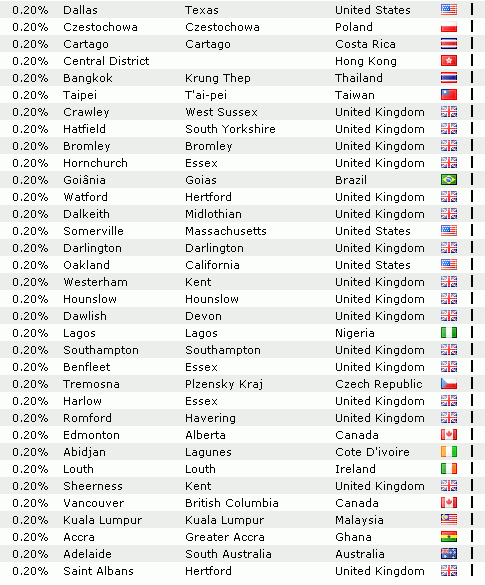
Task: Click the Hong Kong flag icon
Action: pos(448,61)
